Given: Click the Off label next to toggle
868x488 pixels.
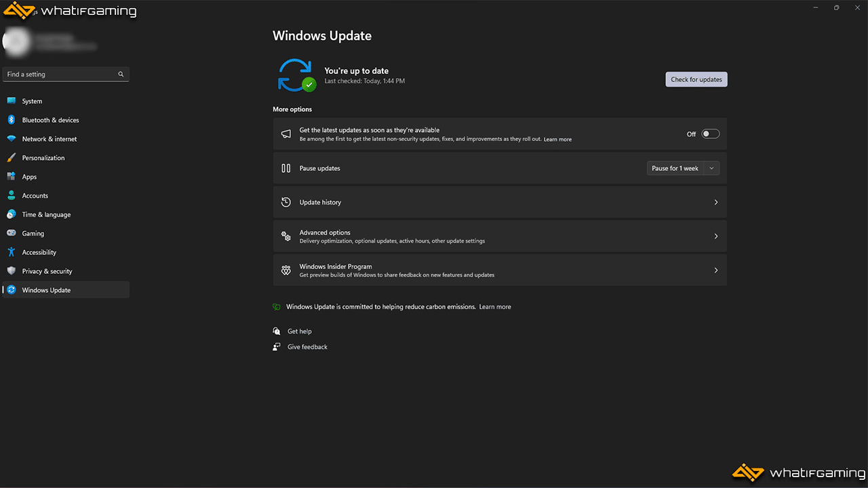Looking at the screenshot, I should click(691, 134).
